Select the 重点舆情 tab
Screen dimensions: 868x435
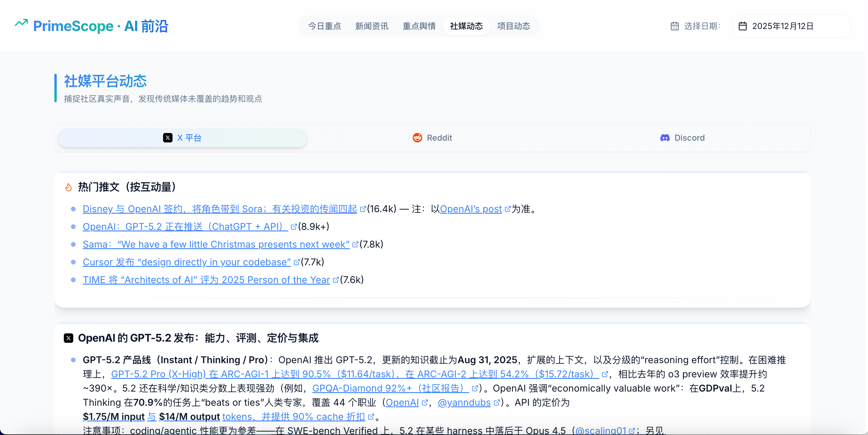(419, 26)
